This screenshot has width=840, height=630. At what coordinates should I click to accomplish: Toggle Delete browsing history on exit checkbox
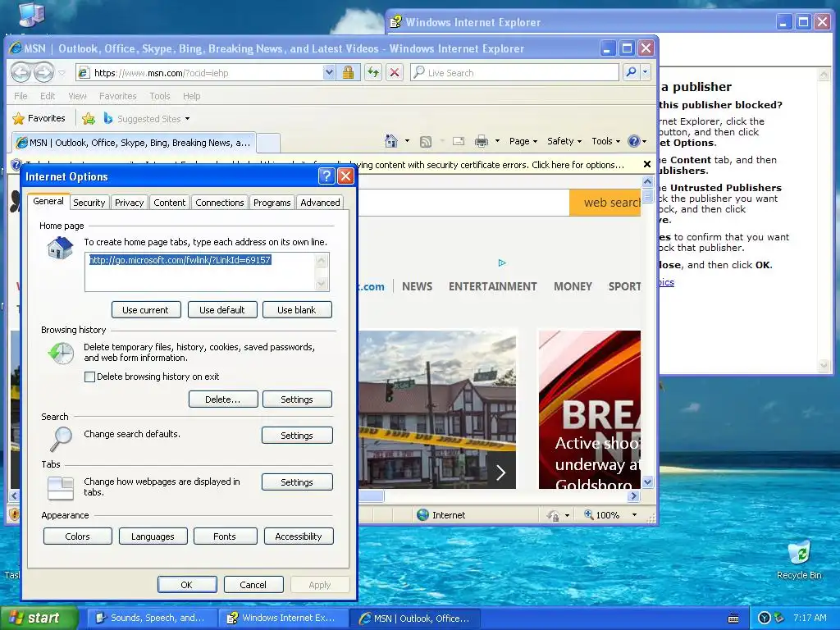tap(90, 377)
